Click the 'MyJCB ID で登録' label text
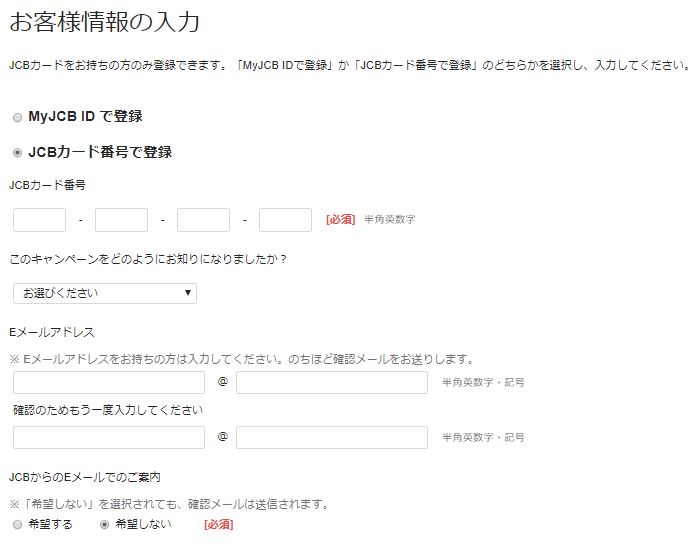The height and width of the screenshot is (547, 700). pos(85,117)
